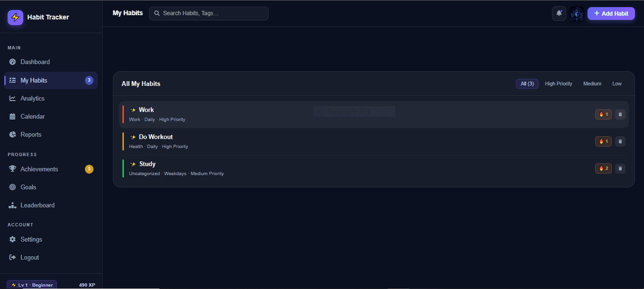The image size is (644, 289).
Task: Click Work · Daily · High Priority details
Action: point(157,120)
